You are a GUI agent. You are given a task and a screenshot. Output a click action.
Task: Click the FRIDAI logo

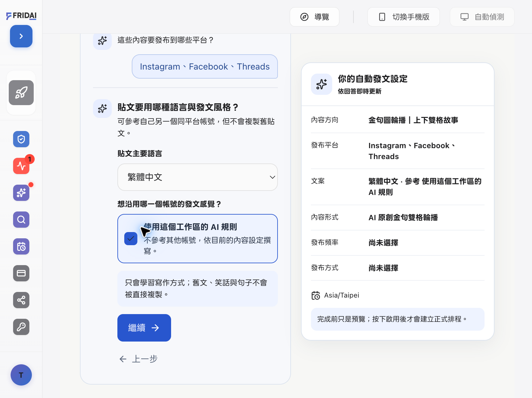click(21, 16)
